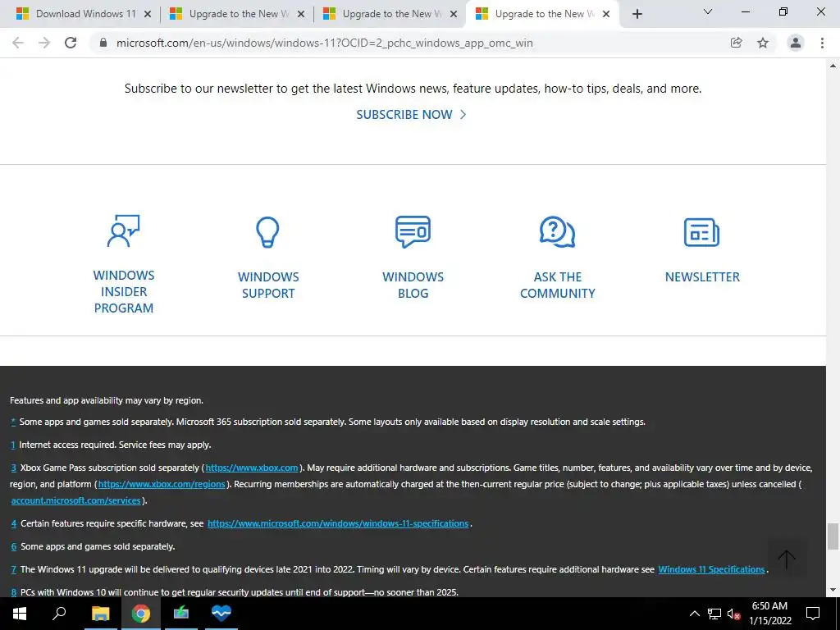Screen dimensions: 840x630
Task: Click the SUBSCRIBE NOW link
Action: coord(411,115)
